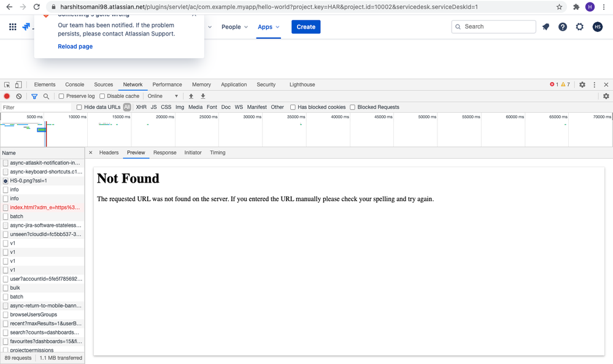Image resolution: width=613 pixels, height=364 pixels.
Task: Reload the browser page via refresh icon
Action: pos(36,7)
